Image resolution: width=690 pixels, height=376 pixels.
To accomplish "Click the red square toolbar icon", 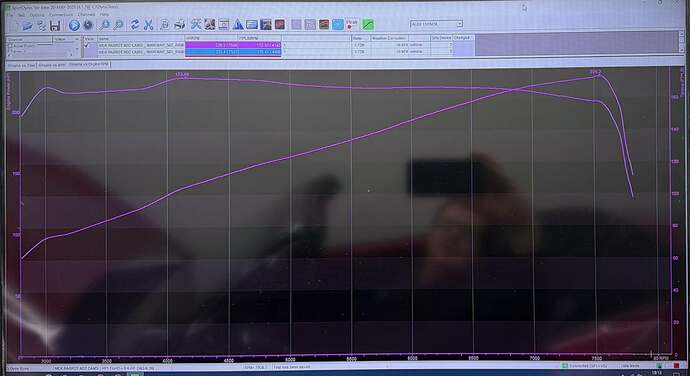I will coord(280,25).
